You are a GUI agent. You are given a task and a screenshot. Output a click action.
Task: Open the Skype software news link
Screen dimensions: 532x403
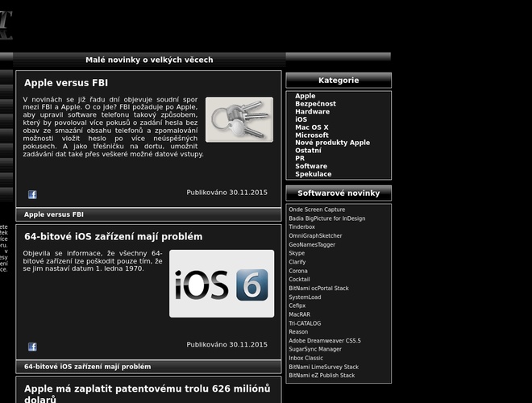coord(297,254)
